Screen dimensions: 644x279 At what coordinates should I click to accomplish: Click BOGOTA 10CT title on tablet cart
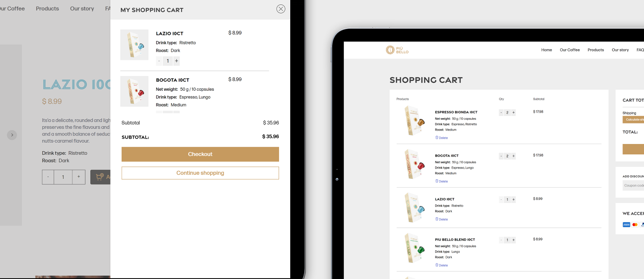click(x=447, y=156)
